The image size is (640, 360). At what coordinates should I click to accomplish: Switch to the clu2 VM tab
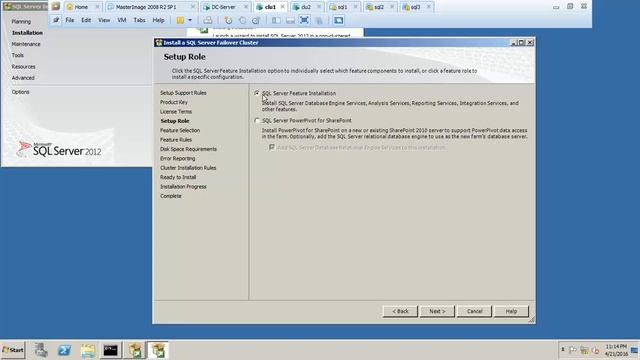pyautogui.click(x=306, y=7)
